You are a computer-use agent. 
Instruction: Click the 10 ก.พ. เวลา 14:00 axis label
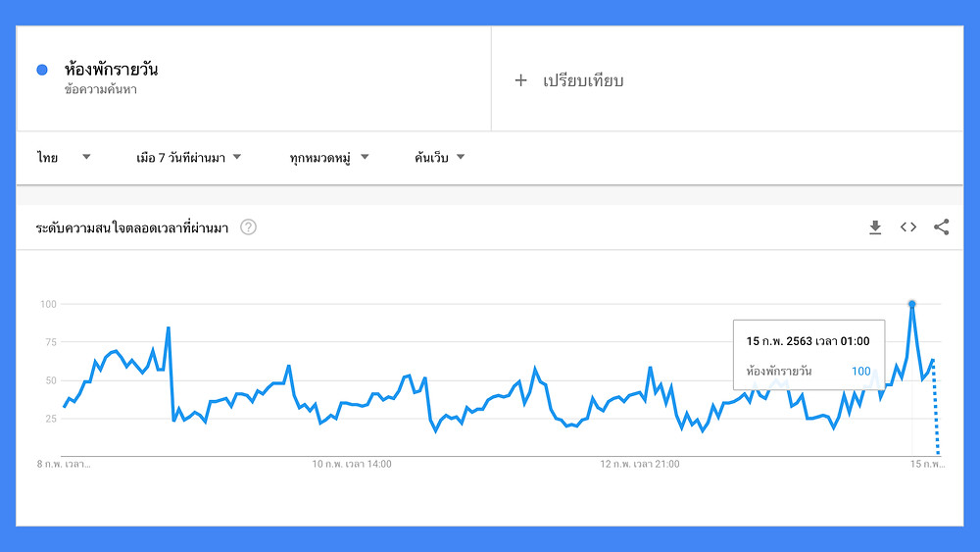[x=352, y=464]
